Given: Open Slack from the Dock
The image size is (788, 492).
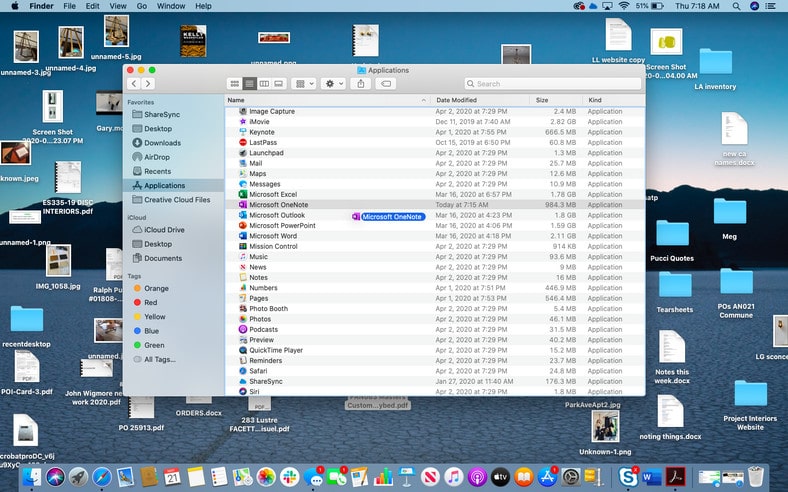Looking at the screenshot, I should 289,476.
